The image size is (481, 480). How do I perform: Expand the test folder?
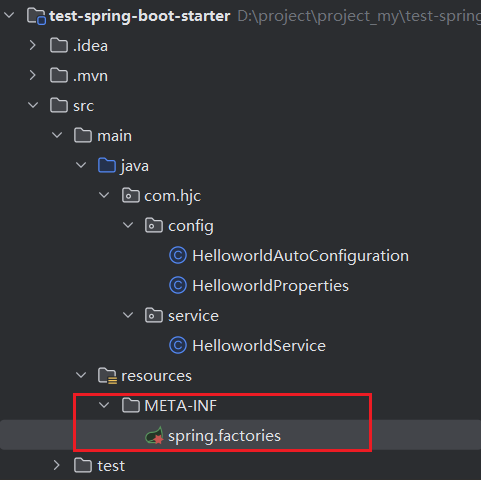click(57, 465)
